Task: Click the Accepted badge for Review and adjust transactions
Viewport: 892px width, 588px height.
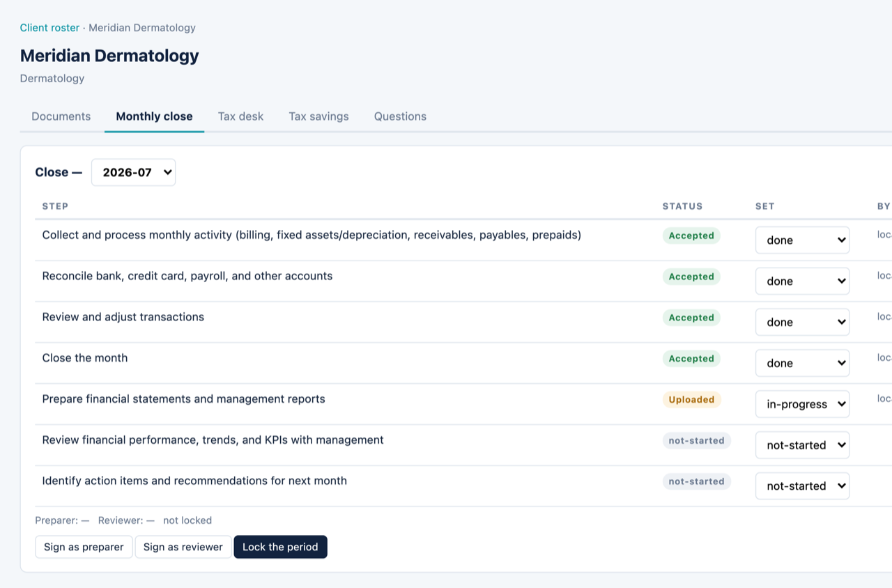Action: pos(691,318)
